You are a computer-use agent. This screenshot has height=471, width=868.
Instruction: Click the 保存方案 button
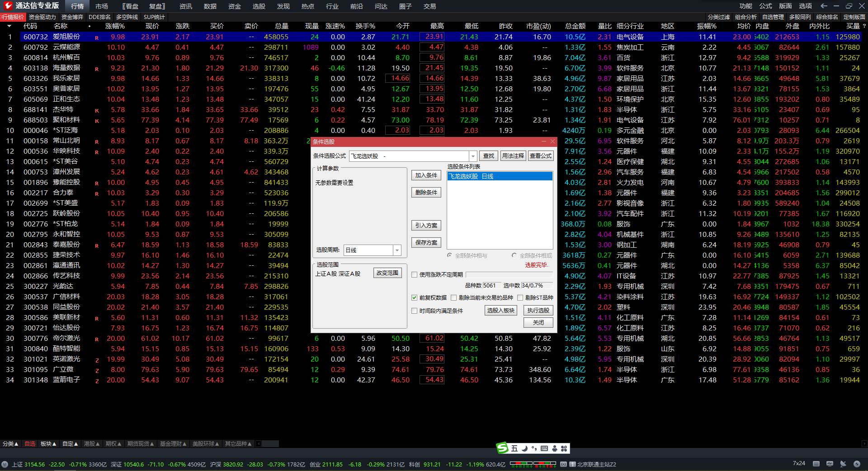click(426, 243)
